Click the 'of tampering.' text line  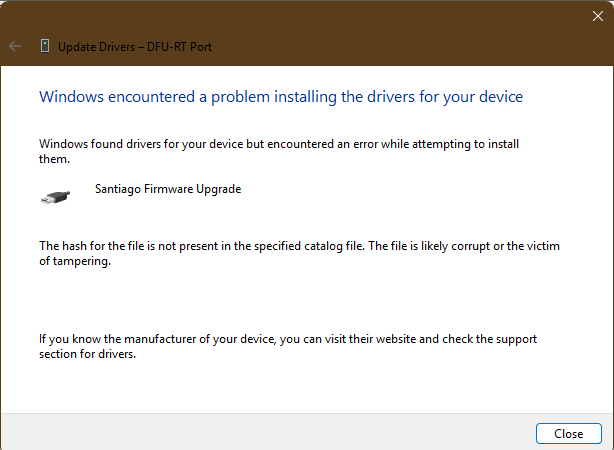point(75,261)
